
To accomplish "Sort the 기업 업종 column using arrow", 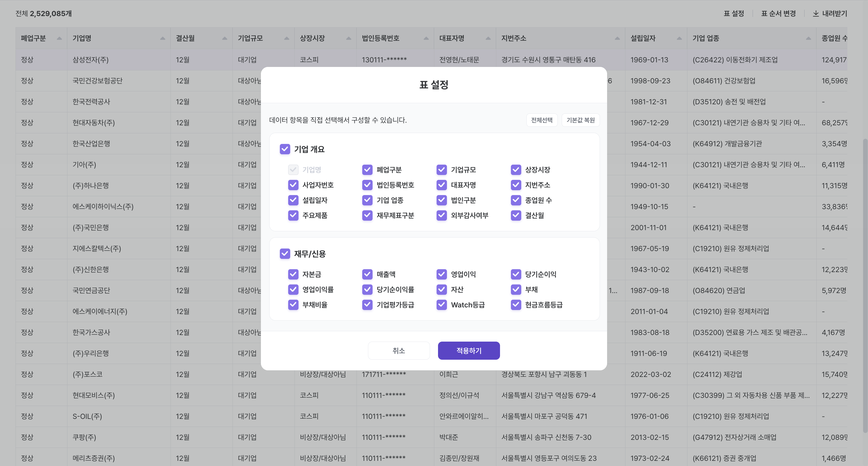I will (x=808, y=38).
